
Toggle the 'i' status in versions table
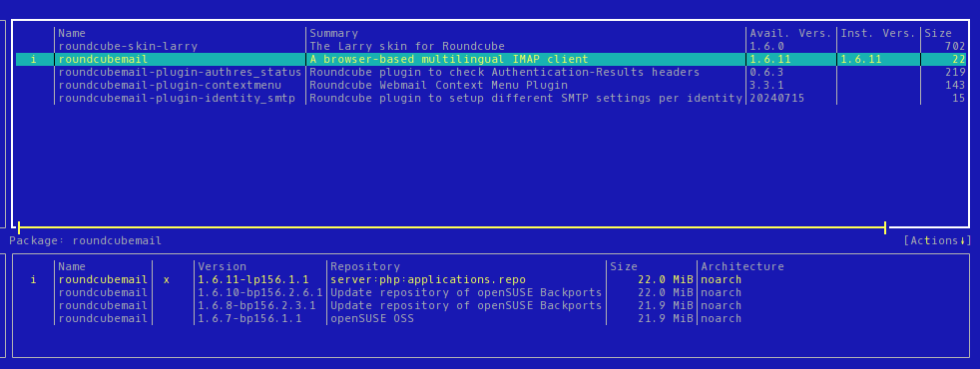pyautogui.click(x=33, y=279)
